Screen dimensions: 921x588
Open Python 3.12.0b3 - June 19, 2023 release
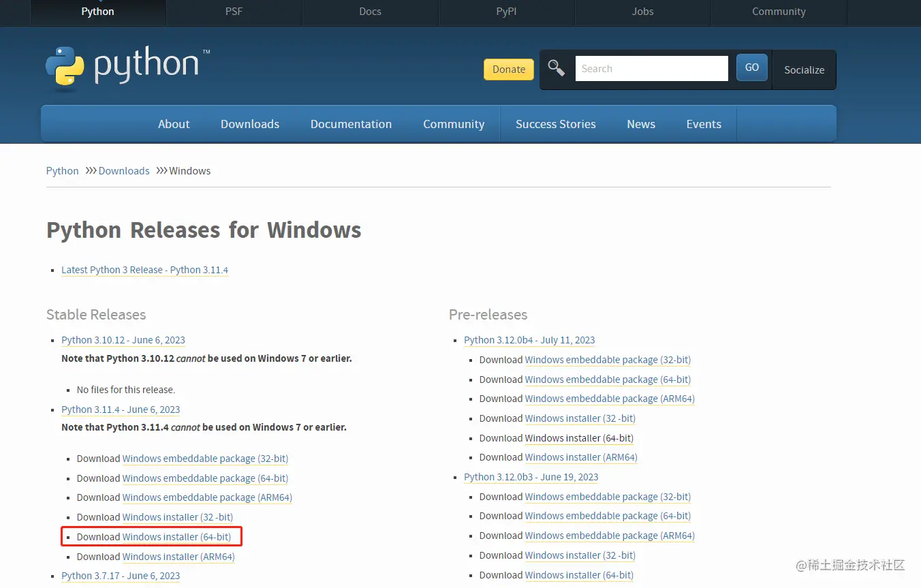tap(531, 477)
